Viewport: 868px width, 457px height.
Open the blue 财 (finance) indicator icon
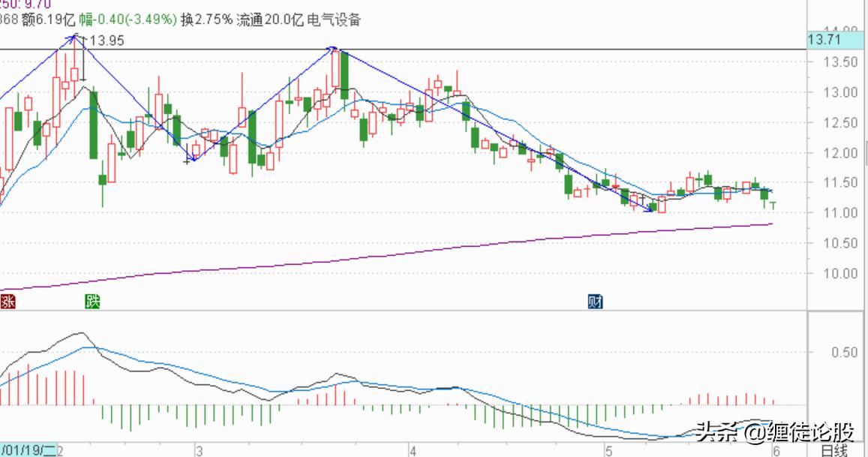point(596,302)
